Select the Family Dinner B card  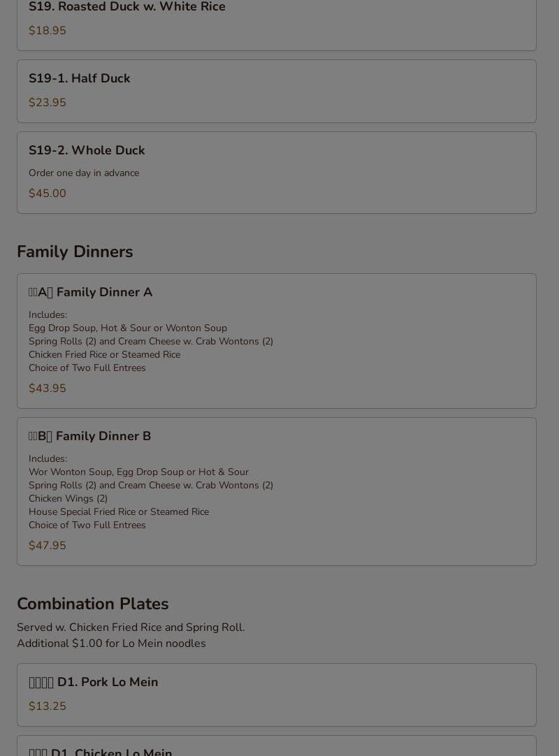pos(277,491)
